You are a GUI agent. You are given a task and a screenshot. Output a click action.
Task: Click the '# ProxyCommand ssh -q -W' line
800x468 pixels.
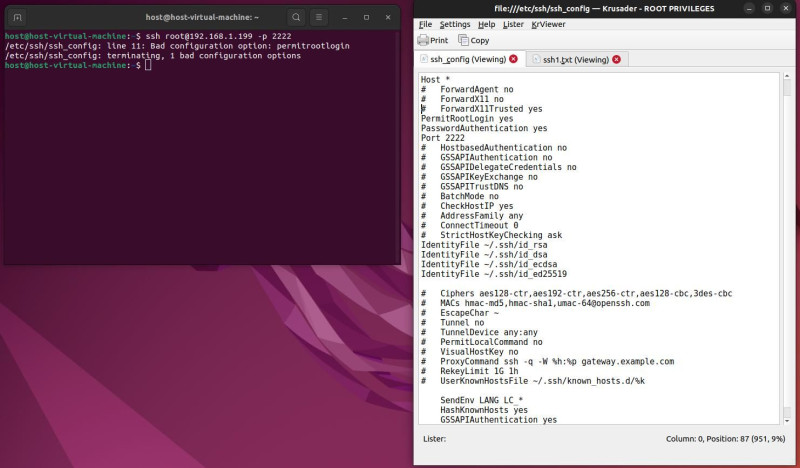click(547, 361)
